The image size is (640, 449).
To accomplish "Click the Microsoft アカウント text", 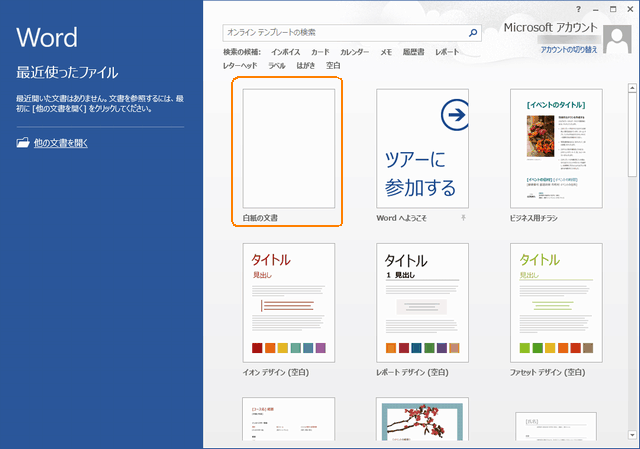I will 550,27.
